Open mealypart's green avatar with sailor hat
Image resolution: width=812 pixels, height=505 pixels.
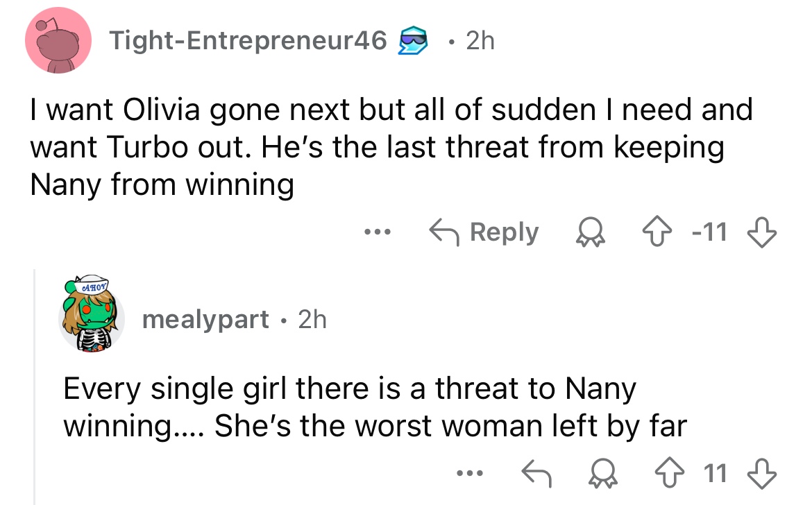(91, 314)
